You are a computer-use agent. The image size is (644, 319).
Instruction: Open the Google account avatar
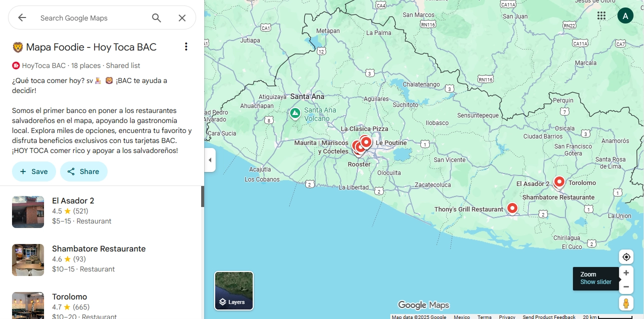[x=625, y=15]
